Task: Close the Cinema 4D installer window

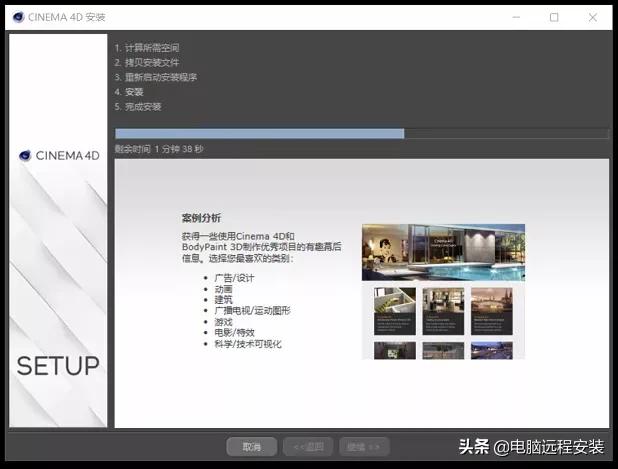Action: pyautogui.click(x=592, y=17)
